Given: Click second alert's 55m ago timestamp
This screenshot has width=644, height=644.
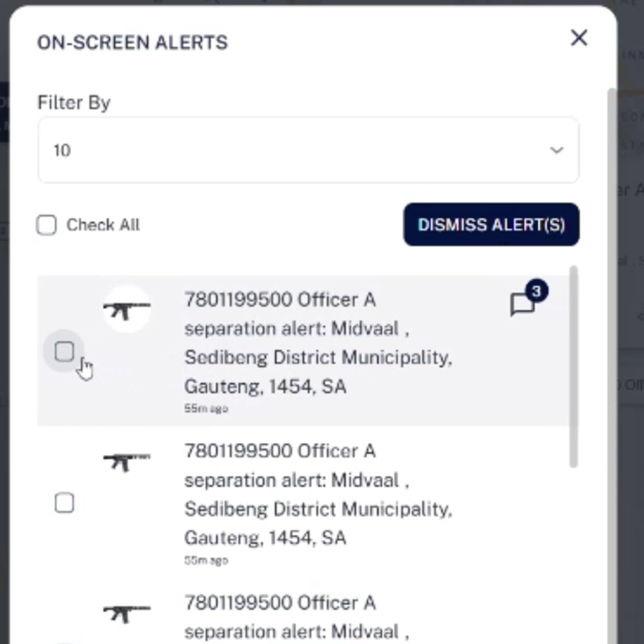Looking at the screenshot, I should tap(206, 560).
